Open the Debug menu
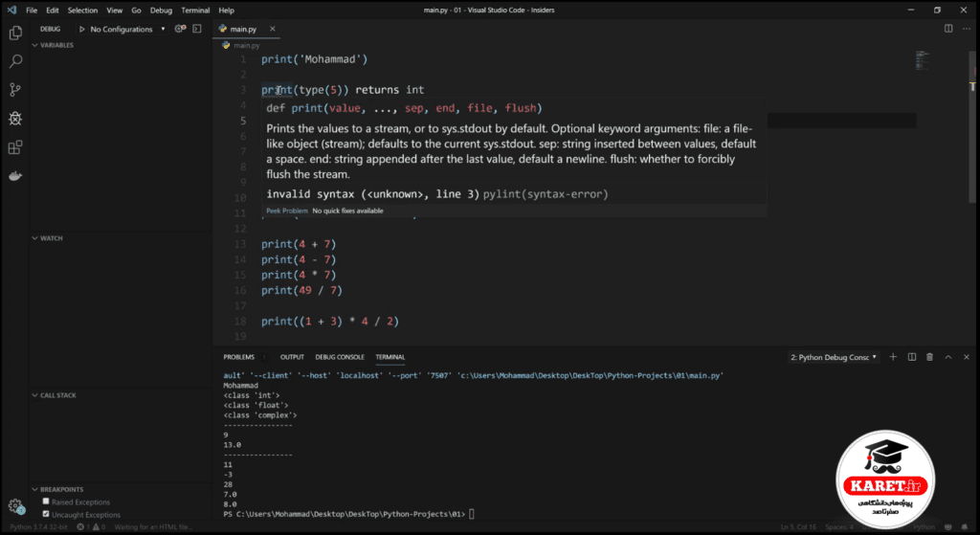 (161, 10)
